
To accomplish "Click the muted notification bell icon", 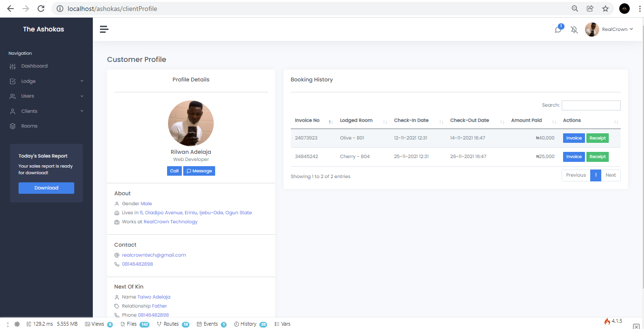I will [x=574, y=30].
